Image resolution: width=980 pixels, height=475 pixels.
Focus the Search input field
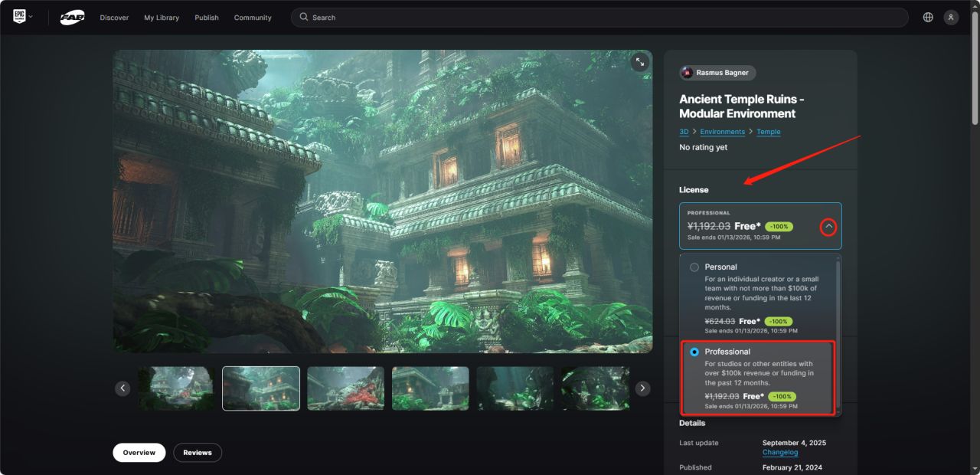coord(599,17)
